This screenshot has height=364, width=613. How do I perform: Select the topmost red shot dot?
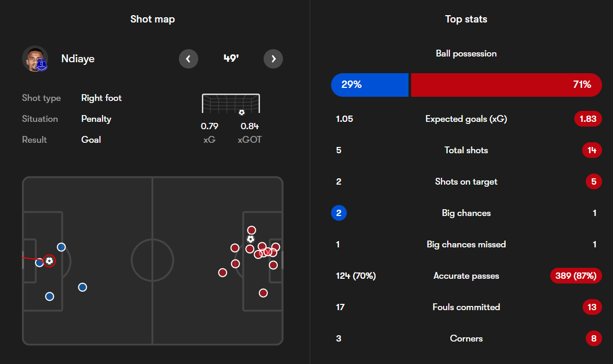click(252, 230)
